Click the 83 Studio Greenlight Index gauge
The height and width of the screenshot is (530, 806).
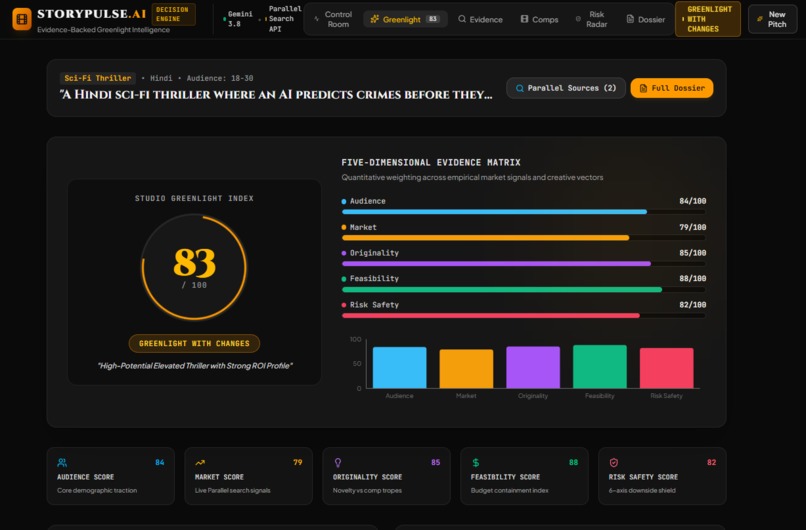coord(194,267)
